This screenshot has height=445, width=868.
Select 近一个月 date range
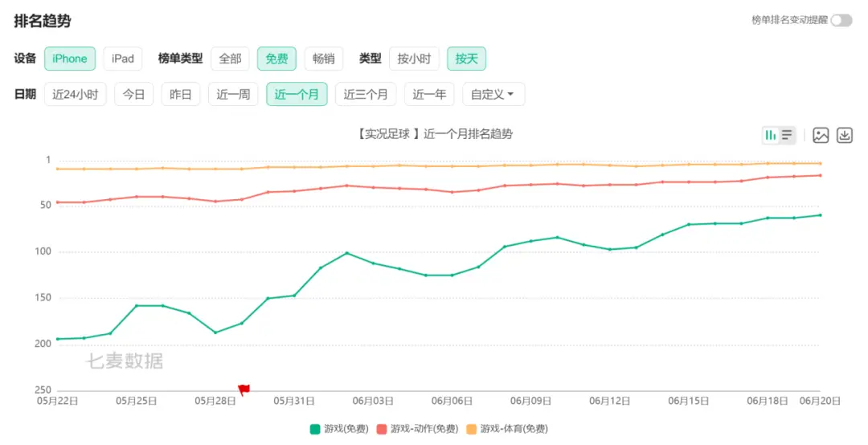[297, 94]
